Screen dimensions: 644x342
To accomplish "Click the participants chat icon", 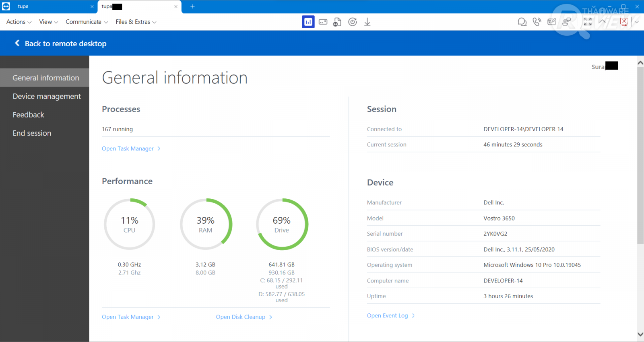I will [567, 22].
